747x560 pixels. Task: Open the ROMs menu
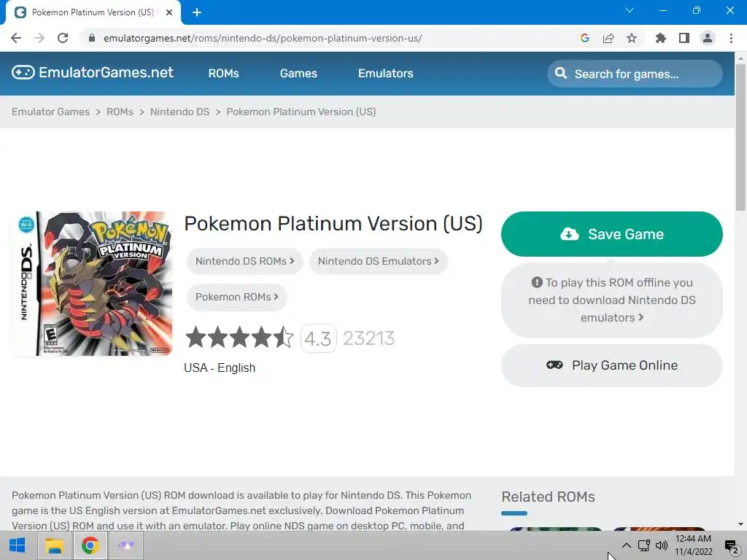coord(223,74)
